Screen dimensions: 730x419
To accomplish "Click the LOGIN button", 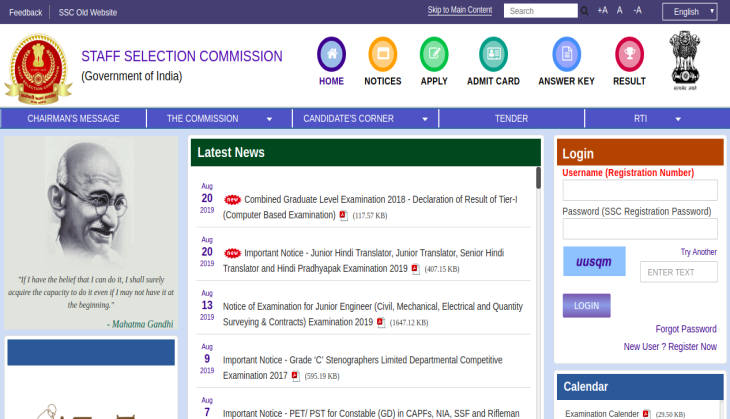I will (x=586, y=305).
